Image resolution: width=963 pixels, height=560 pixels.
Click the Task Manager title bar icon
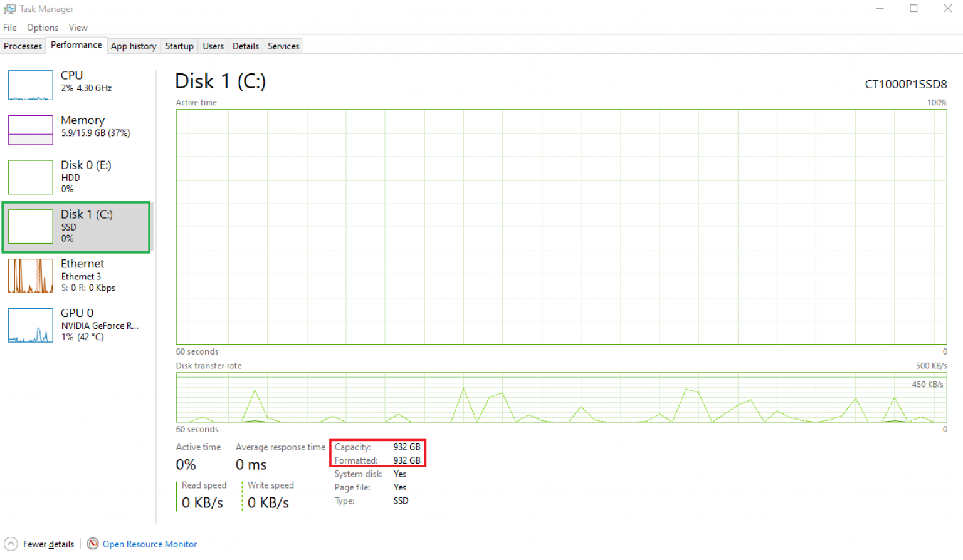click(x=9, y=9)
